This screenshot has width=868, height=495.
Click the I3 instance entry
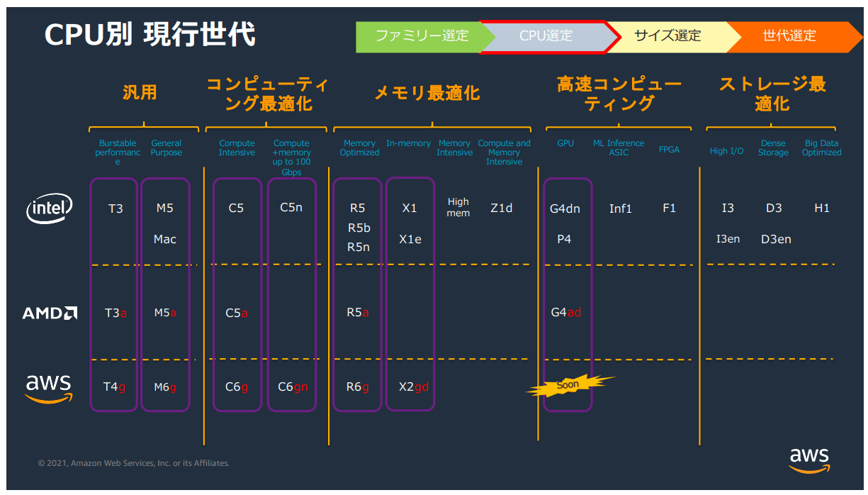point(728,208)
